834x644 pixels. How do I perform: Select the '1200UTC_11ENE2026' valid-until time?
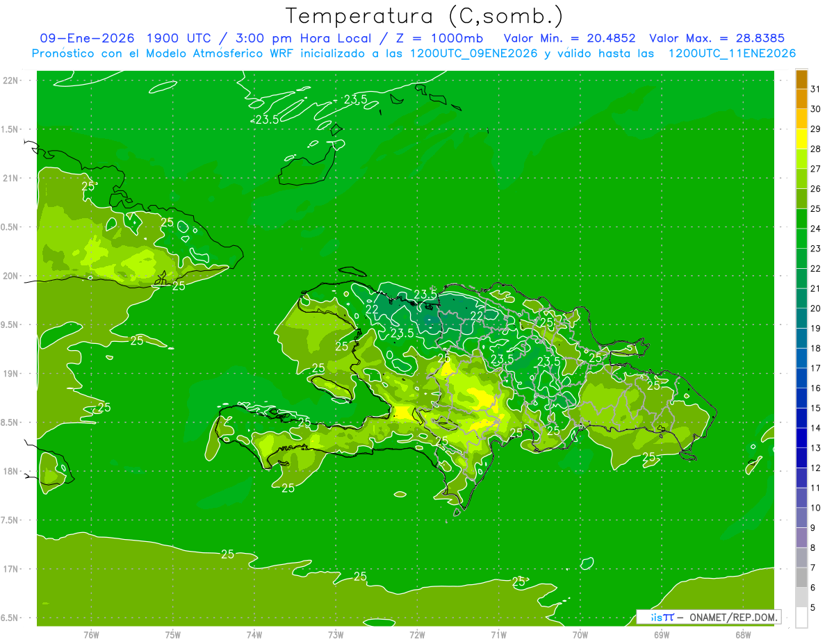click(x=732, y=53)
